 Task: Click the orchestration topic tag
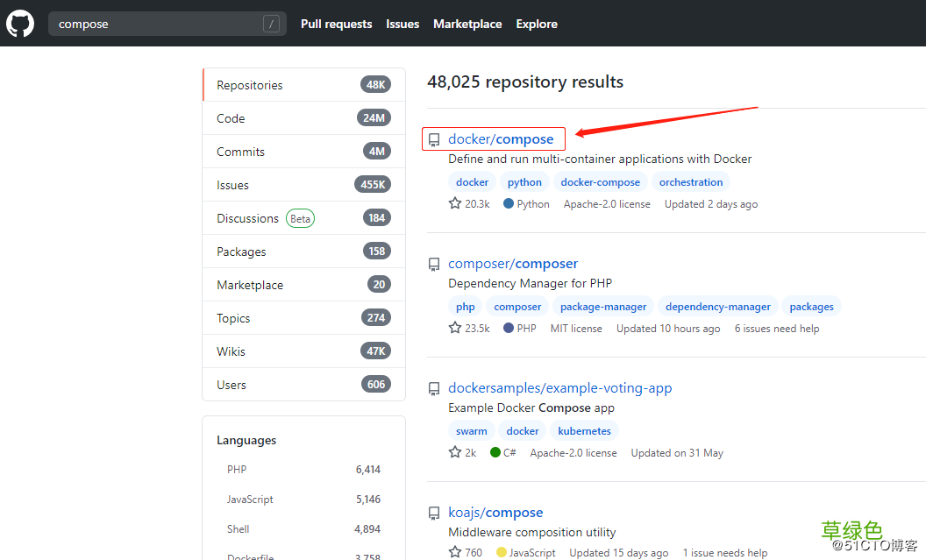click(691, 182)
